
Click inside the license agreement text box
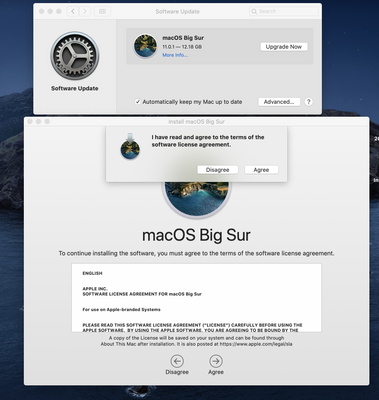click(196, 298)
